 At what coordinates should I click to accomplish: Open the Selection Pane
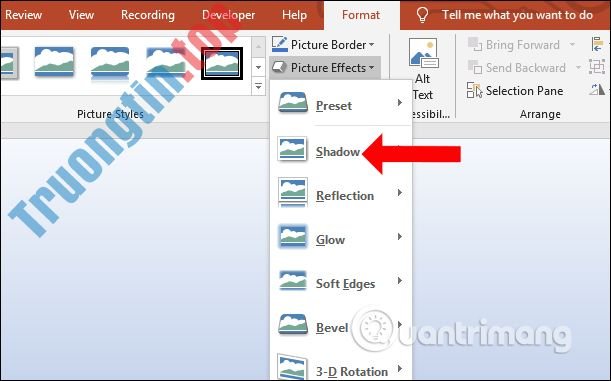515,91
